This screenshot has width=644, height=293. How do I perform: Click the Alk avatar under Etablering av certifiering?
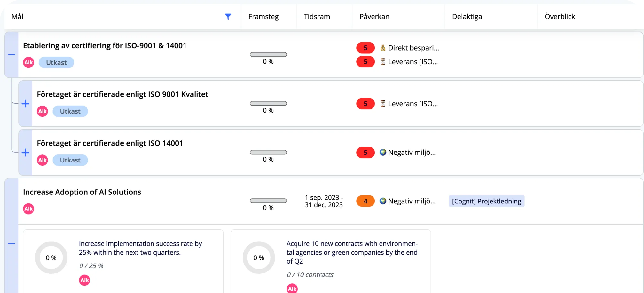click(x=29, y=62)
